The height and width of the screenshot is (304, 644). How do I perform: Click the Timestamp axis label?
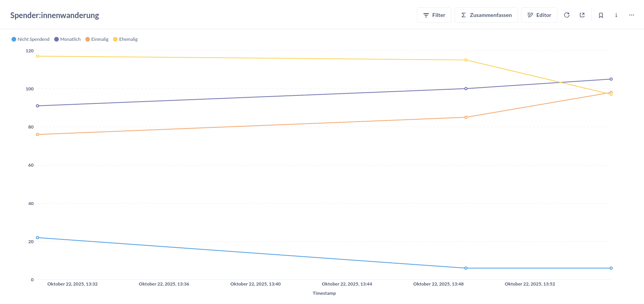[x=324, y=293]
